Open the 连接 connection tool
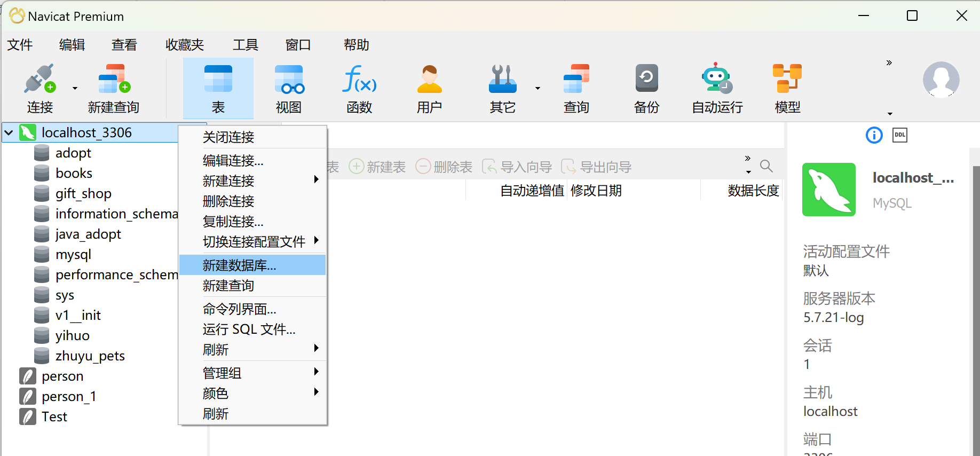Viewport: 980px width, 456px height. pyautogui.click(x=40, y=89)
